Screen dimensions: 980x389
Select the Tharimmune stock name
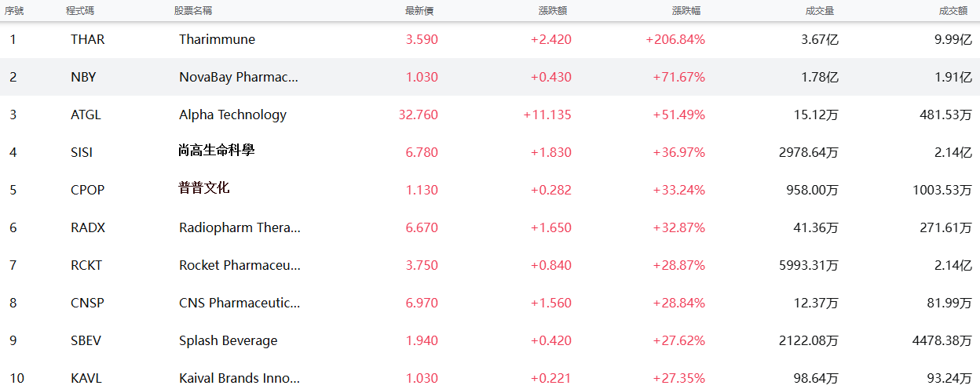pyautogui.click(x=217, y=39)
